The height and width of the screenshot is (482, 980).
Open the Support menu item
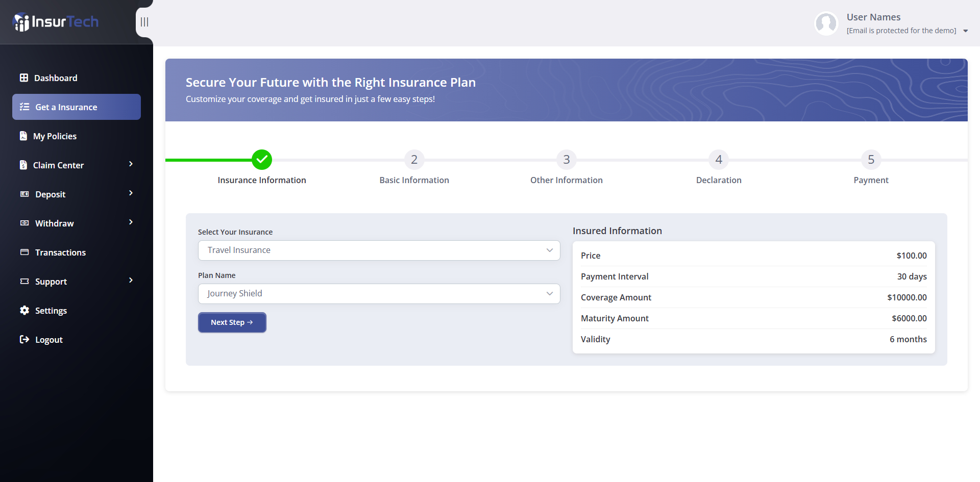coord(51,282)
